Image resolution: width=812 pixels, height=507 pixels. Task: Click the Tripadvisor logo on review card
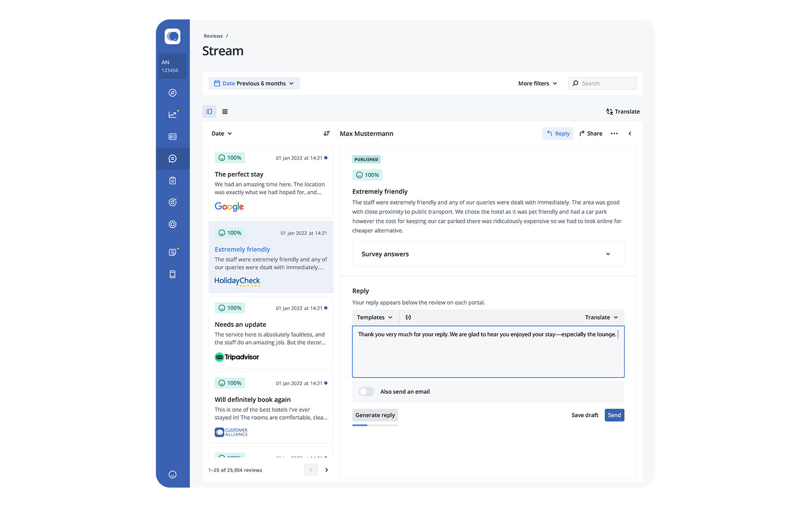[x=237, y=357]
